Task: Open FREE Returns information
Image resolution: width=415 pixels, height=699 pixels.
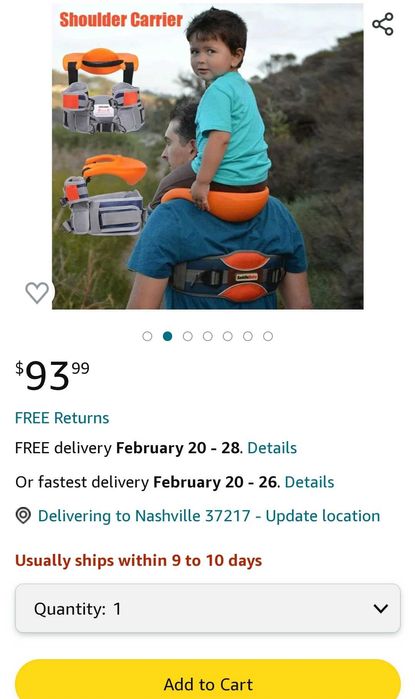Action: (62, 418)
